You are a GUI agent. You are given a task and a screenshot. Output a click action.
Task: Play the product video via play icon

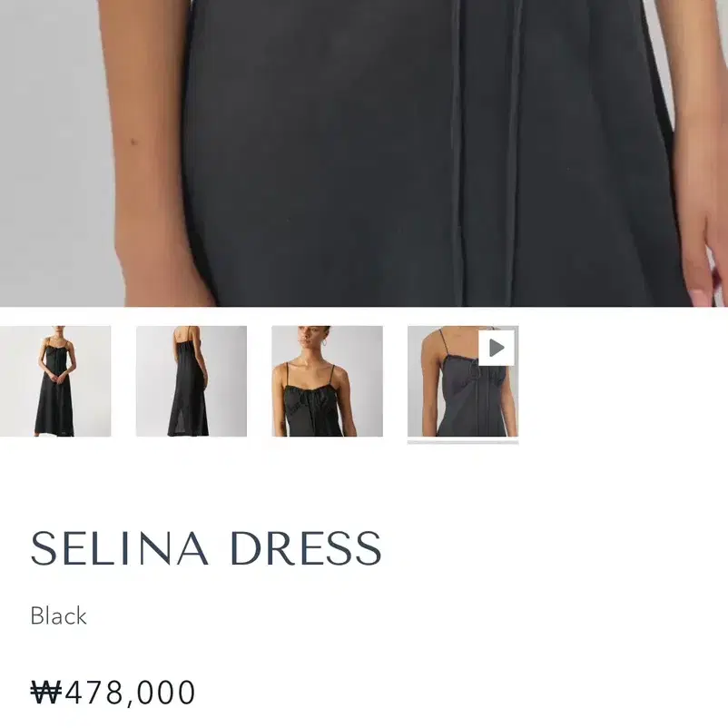tap(497, 348)
